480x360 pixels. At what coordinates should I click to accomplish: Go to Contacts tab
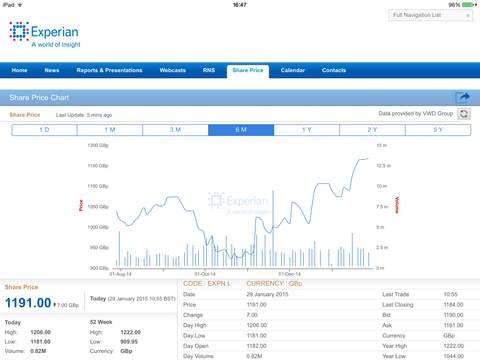334,70
